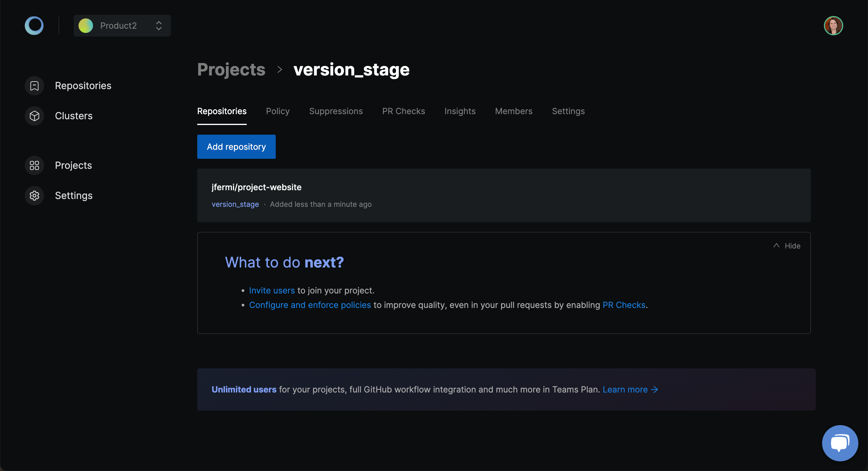Expand the Product2 workspace dropdown
The image size is (868, 471).
[122, 26]
